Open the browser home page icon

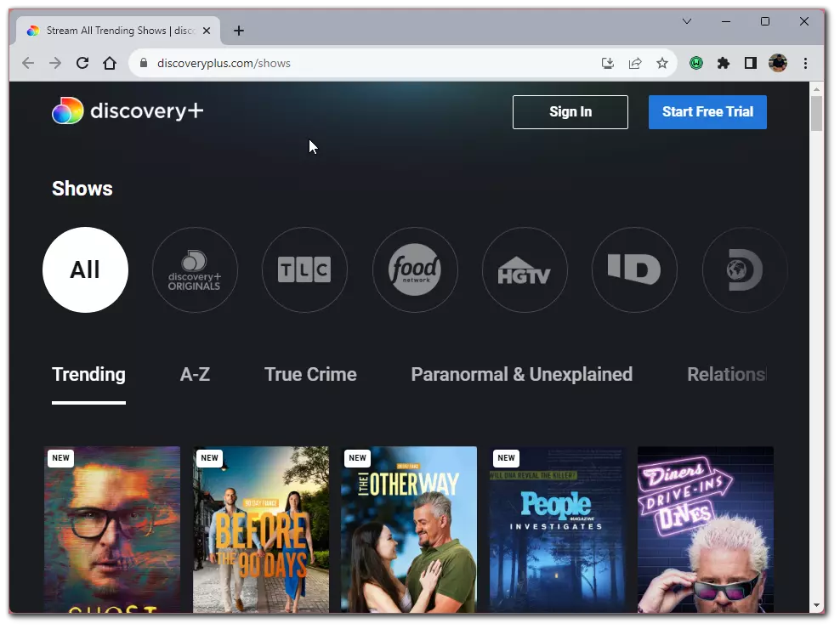pyautogui.click(x=110, y=63)
